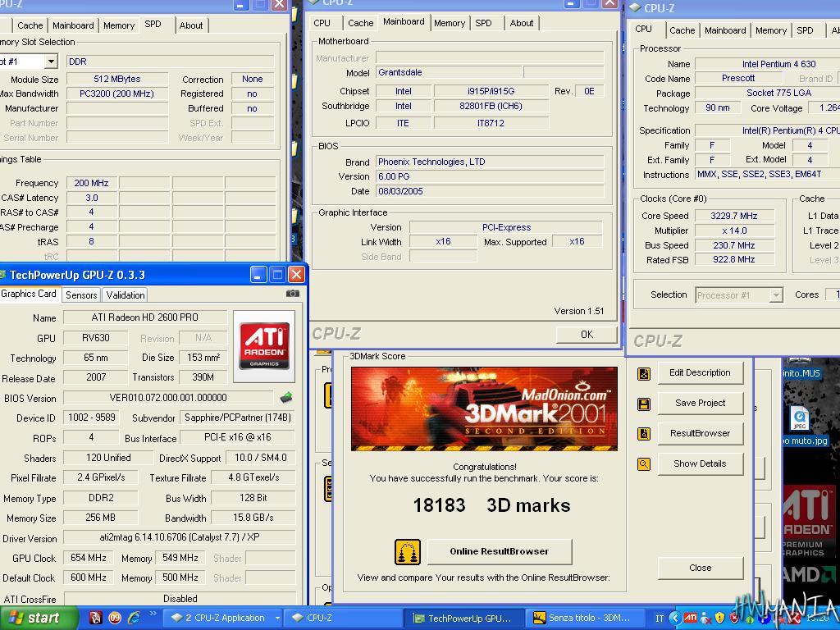This screenshot has width=840, height=630.
Task: Open Cache tab in right CPU-Z window
Action: pos(682,30)
